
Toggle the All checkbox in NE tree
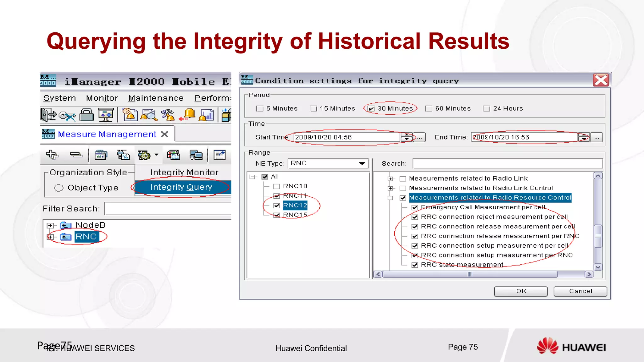point(265,177)
